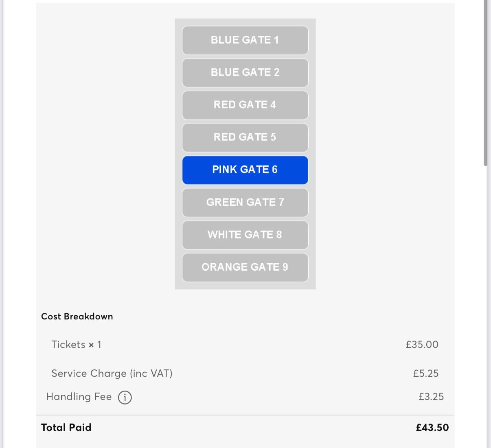Select the BLUE GATE 1 button

click(245, 40)
